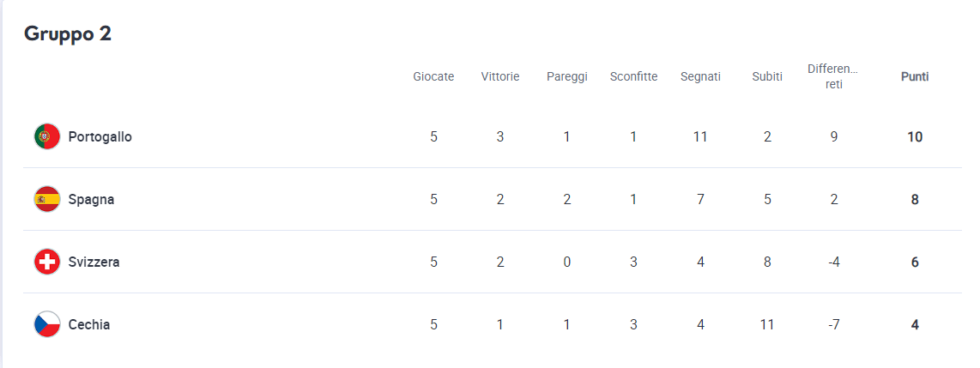Select the Subiti column header
Image resolution: width=980 pixels, height=368 pixels.
coord(767,77)
